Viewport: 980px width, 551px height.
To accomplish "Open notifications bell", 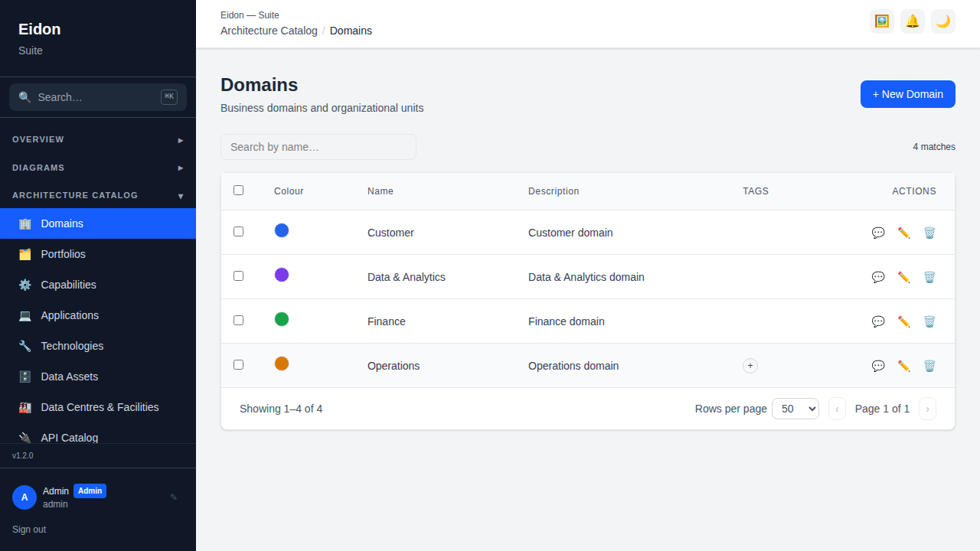I will 913,21.
